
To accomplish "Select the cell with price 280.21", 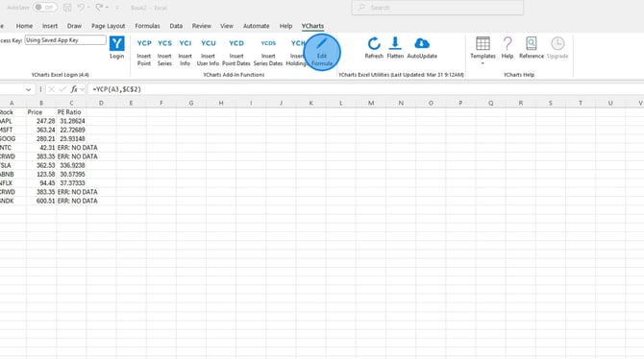I will (x=41, y=138).
